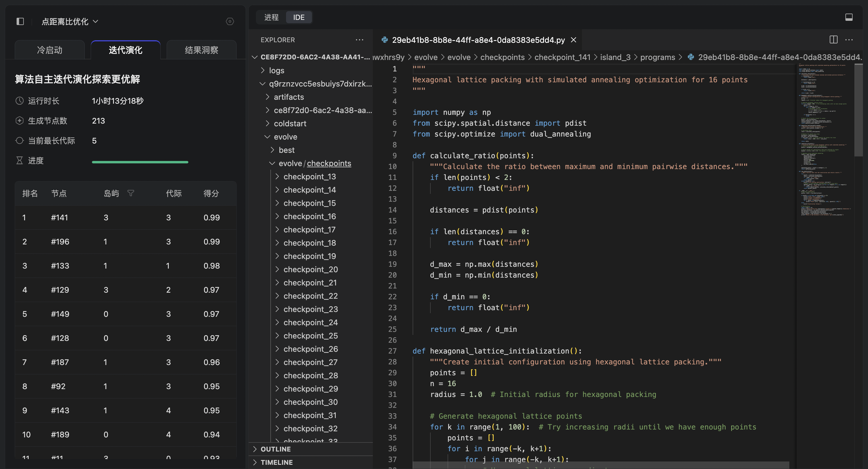Switch to the 冷启动 tab
The image size is (868, 469).
(49, 50)
